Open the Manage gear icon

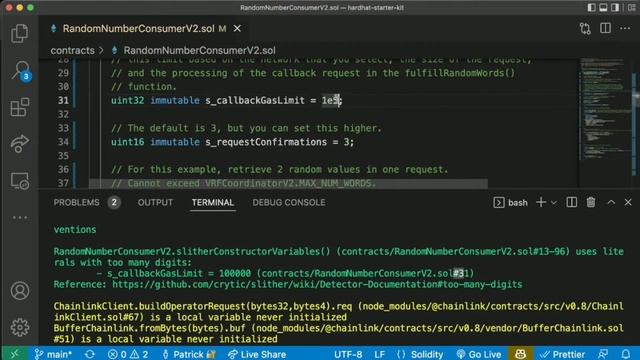click(20, 327)
